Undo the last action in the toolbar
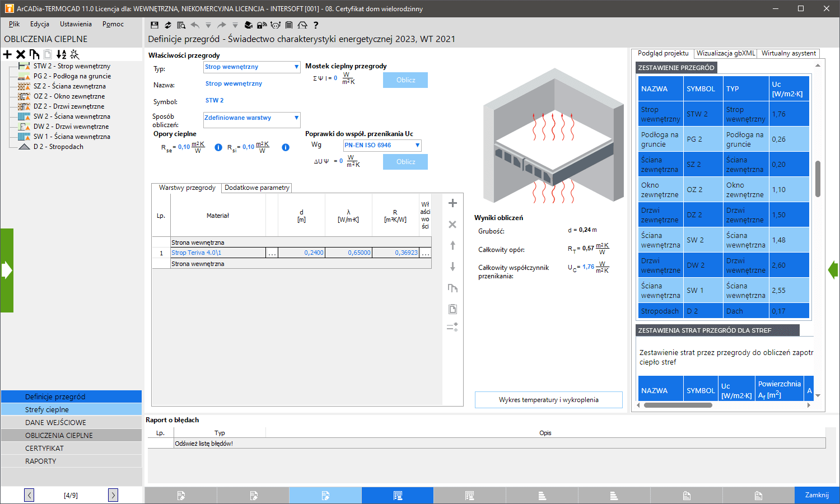The image size is (840, 504). coord(195,25)
